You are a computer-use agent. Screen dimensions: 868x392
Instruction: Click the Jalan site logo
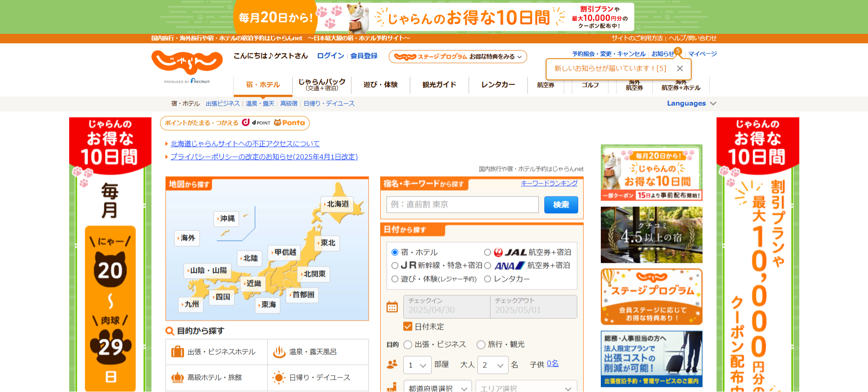click(x=187, y=63)
